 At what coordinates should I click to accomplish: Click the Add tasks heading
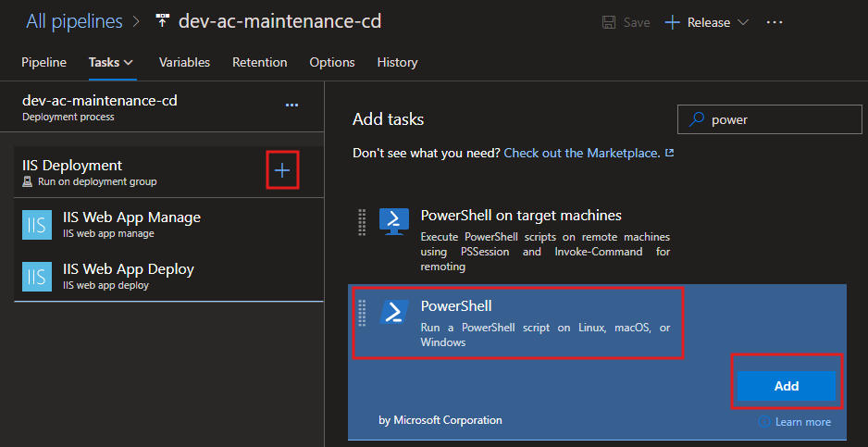click(388, 119)
